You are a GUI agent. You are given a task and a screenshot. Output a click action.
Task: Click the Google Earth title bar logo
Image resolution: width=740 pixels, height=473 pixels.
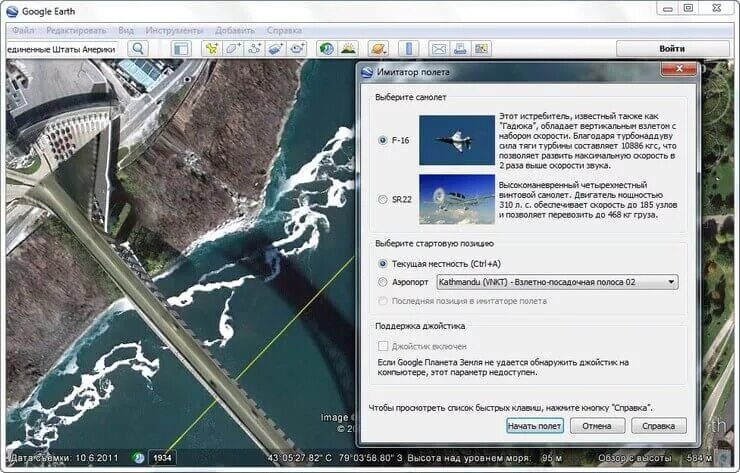(12, 11)
